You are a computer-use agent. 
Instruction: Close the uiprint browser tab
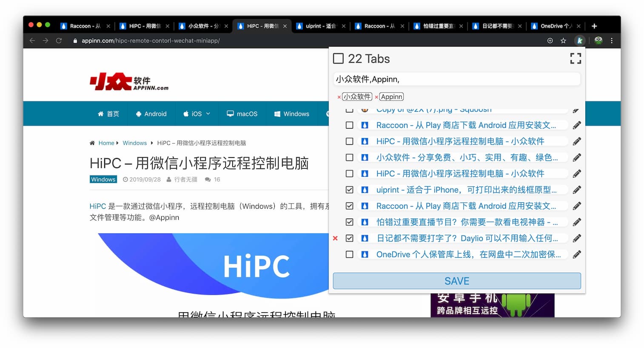tap(343, 26)
